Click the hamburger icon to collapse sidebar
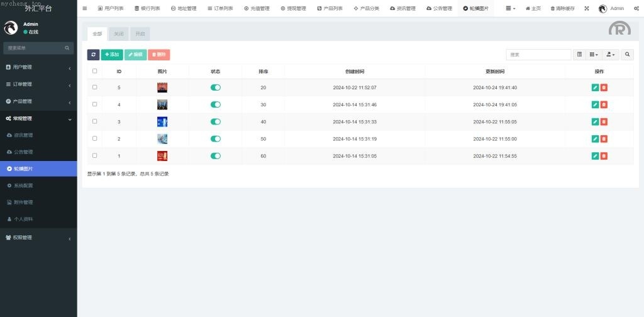The image size is (644, 317). pyautogui.click(x=85, y=9)
